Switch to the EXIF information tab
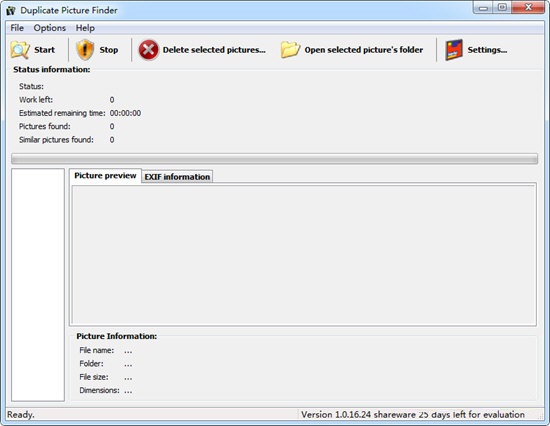Image resolution: width=550 pixels, height=426 pixels. (177, 177)
